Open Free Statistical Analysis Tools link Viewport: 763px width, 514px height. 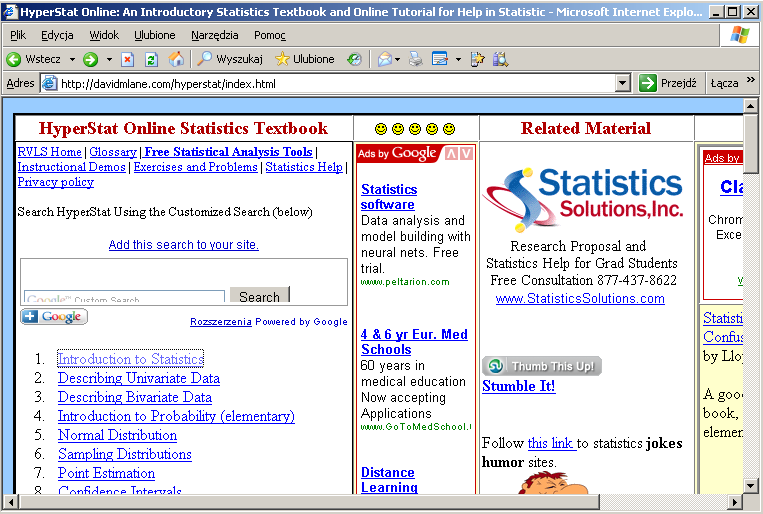[228, 152]
